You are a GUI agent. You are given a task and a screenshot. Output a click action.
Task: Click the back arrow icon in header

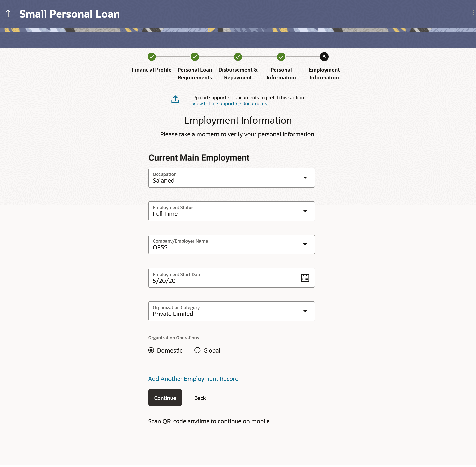[8, 14]
